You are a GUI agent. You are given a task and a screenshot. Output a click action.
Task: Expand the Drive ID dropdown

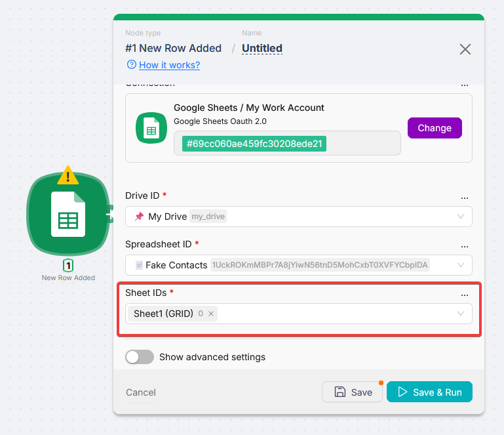[x=461, y=217]
